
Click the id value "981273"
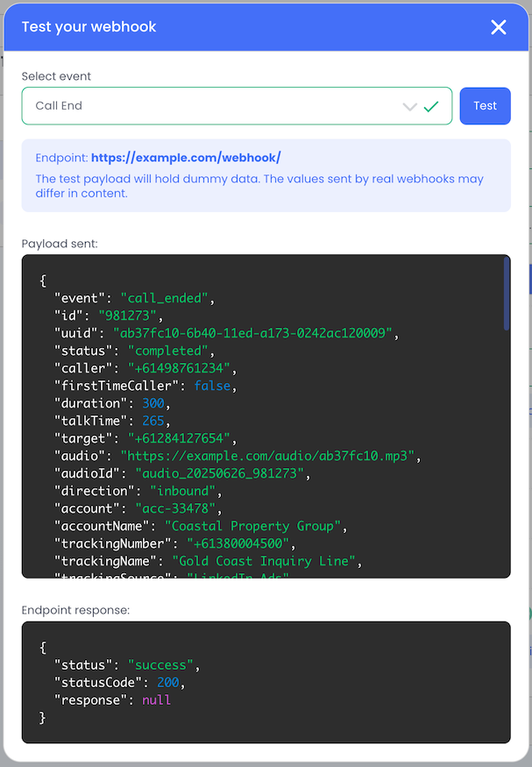[127, 316]
